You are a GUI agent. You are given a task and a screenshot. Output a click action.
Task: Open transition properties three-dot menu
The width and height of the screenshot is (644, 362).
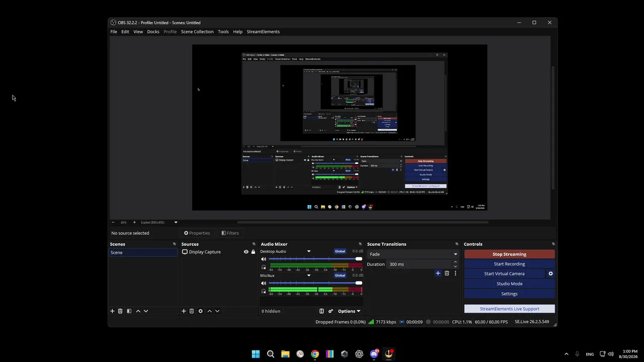point(455,274)
